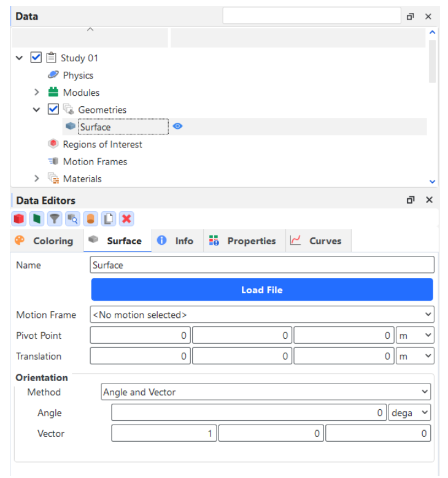The width and height of the screenshot is (448, 478).
Task: Uncheck the Geometries checkbox
Action: pos(53,110)
